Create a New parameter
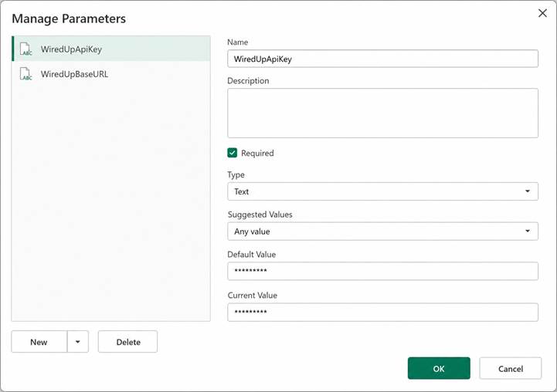This screenshot has height=392, width=557. coord(39,342)
